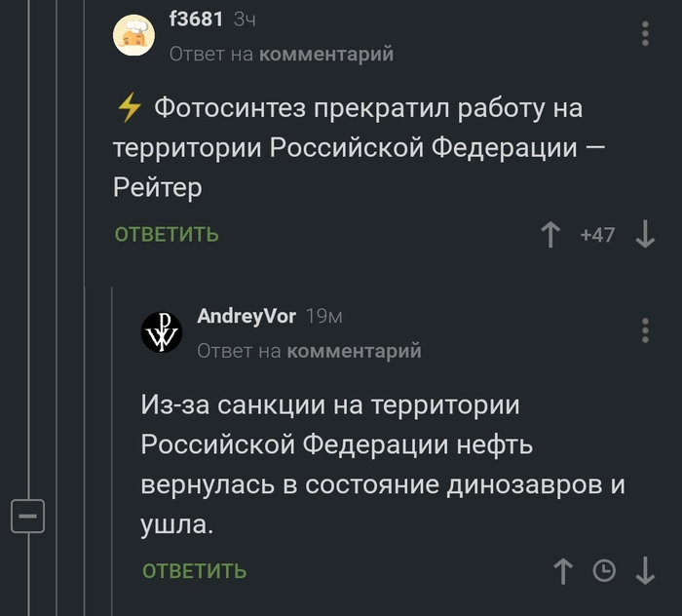Open the three-dot menu on AndreyVor's comment

(645, 330)
